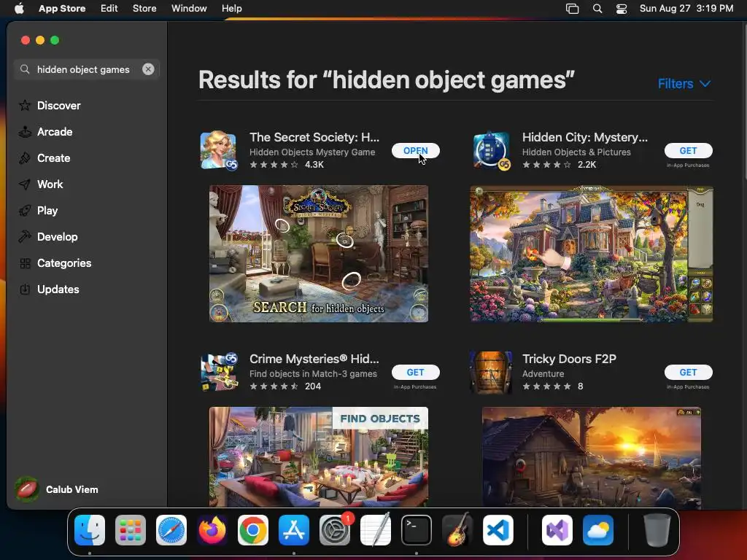Open Finder from the Dock
The height and width of the screenshot is (560, 747).
pyautogui.click(x=90, y=530)
